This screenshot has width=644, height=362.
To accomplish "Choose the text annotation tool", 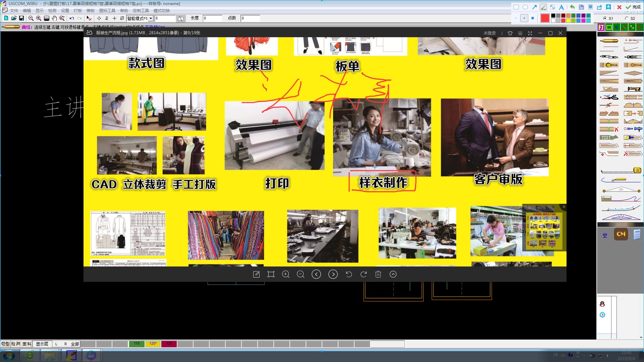I will [561, 7].
